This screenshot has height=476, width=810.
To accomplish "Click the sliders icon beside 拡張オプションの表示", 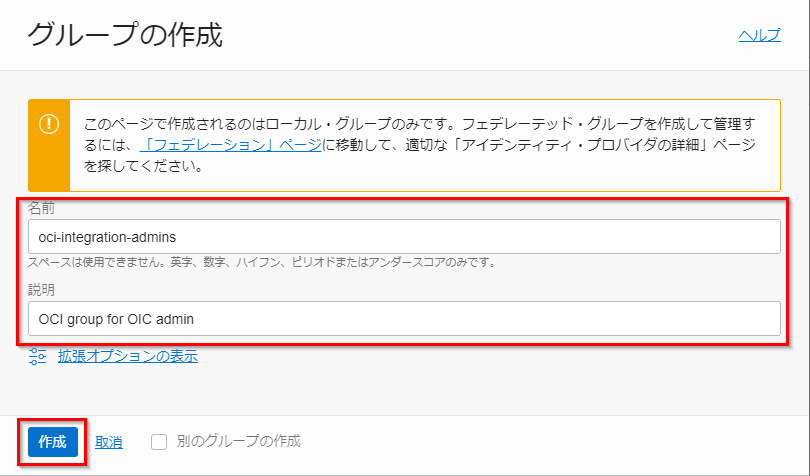I will tap(38, 355).
